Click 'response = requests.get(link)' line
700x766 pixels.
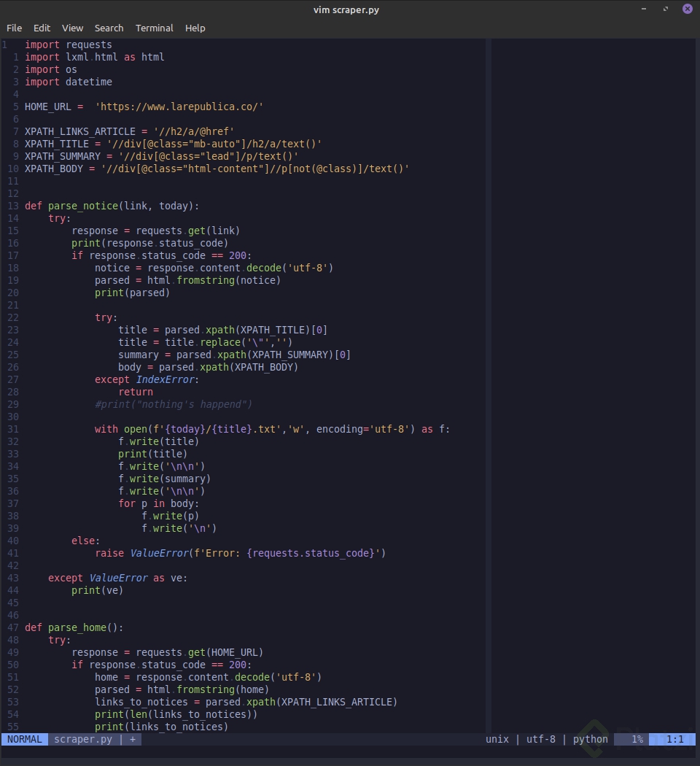(x=156, y=231)
